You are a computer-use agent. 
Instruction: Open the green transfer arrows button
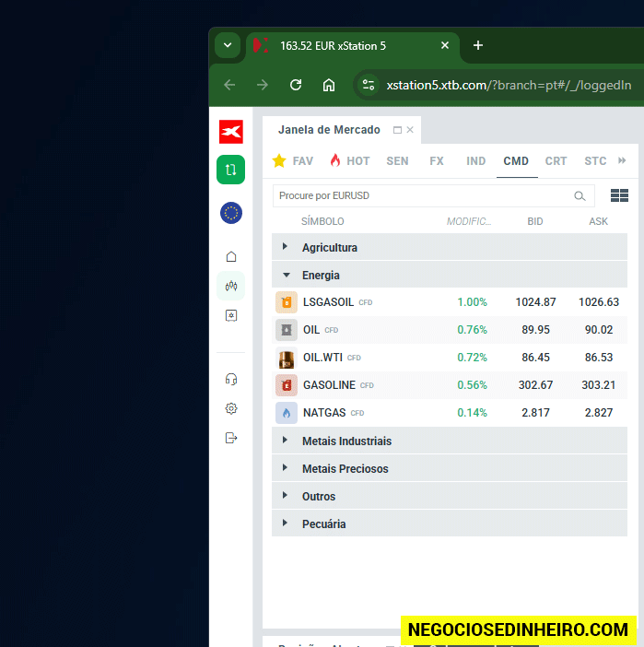(x=230, y=170)
